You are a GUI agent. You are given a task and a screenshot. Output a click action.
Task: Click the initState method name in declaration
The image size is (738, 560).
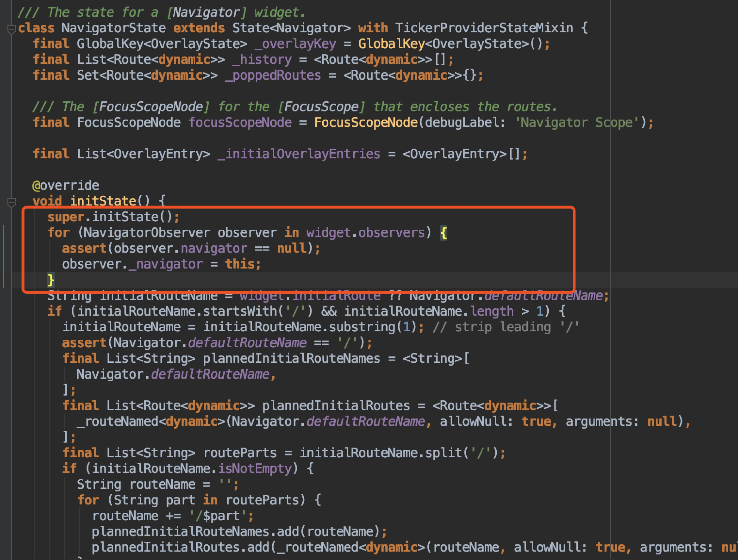pos(103,201)
